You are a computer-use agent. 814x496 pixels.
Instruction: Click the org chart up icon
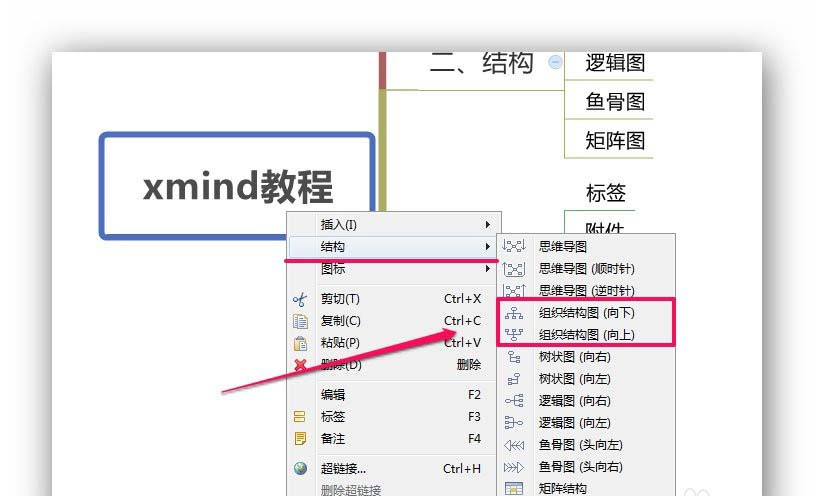point(514,334)
